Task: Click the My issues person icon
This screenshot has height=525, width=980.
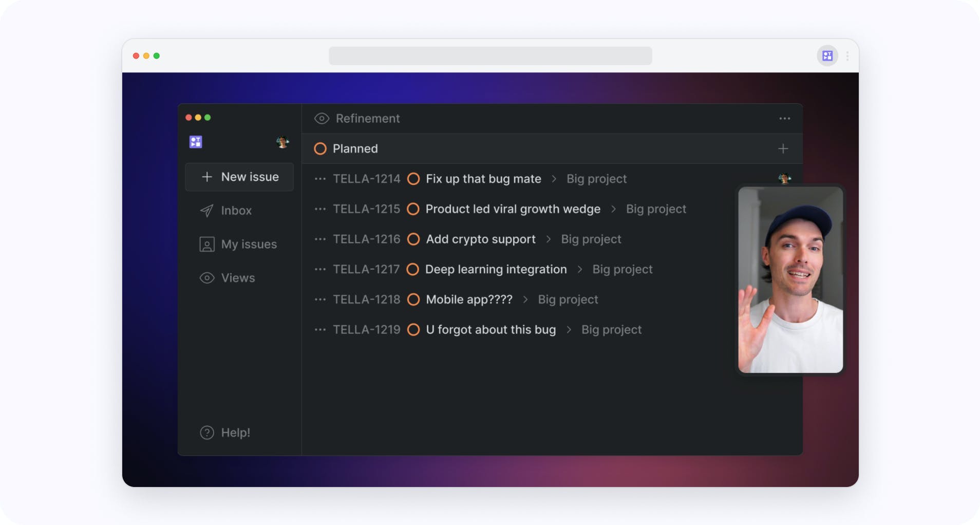Action: [x=206, y=244]
